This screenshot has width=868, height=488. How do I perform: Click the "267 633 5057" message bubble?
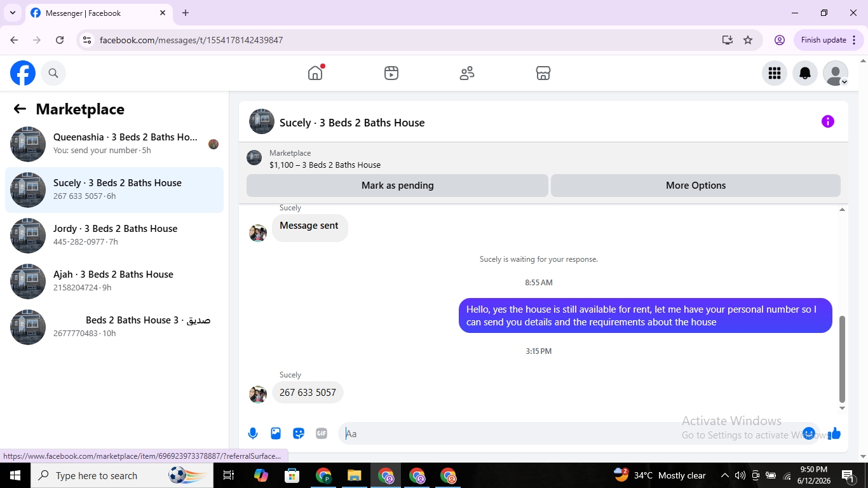pyautogui.click(x=308, y=392)
